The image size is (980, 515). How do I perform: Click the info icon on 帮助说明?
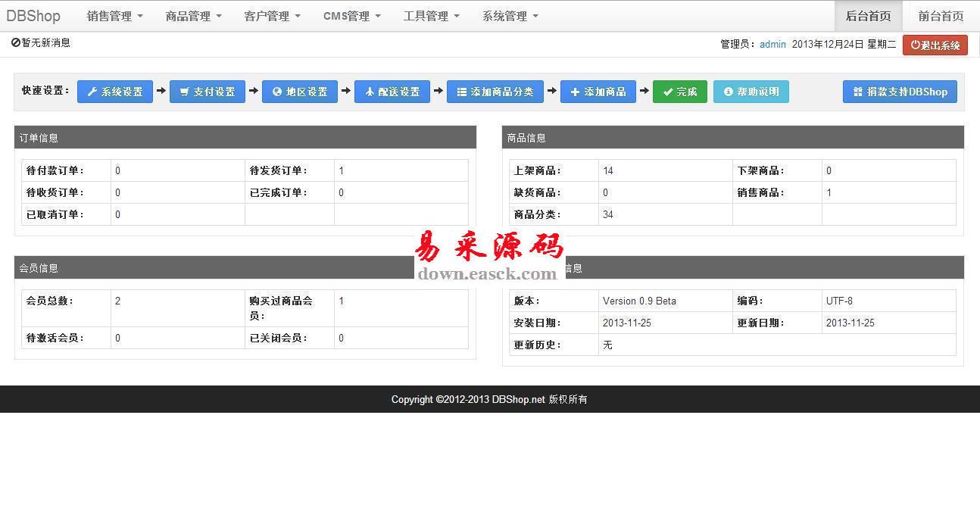729,92
